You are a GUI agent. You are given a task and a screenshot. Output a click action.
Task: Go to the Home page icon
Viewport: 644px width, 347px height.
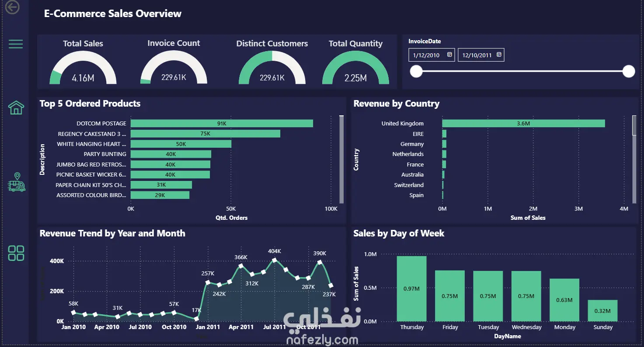point(16,107)
